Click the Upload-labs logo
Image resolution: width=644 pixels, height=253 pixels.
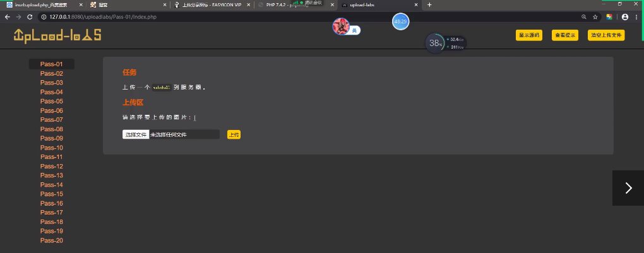click(57, 35)
